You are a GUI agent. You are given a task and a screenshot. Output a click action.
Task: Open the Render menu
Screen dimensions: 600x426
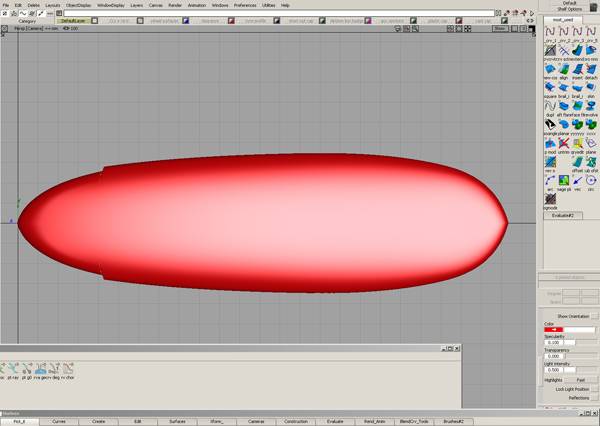pyautogui.click(x=175, y=5)
